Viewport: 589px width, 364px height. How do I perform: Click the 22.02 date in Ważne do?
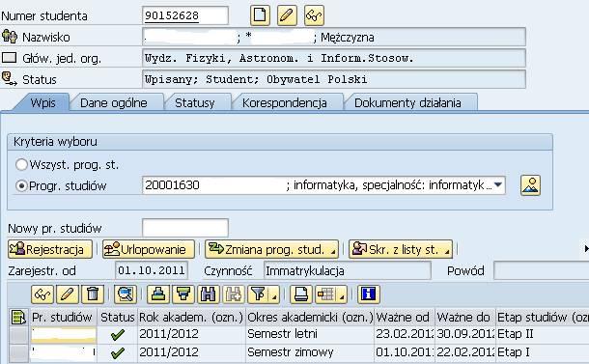click(x=464, y=352)
